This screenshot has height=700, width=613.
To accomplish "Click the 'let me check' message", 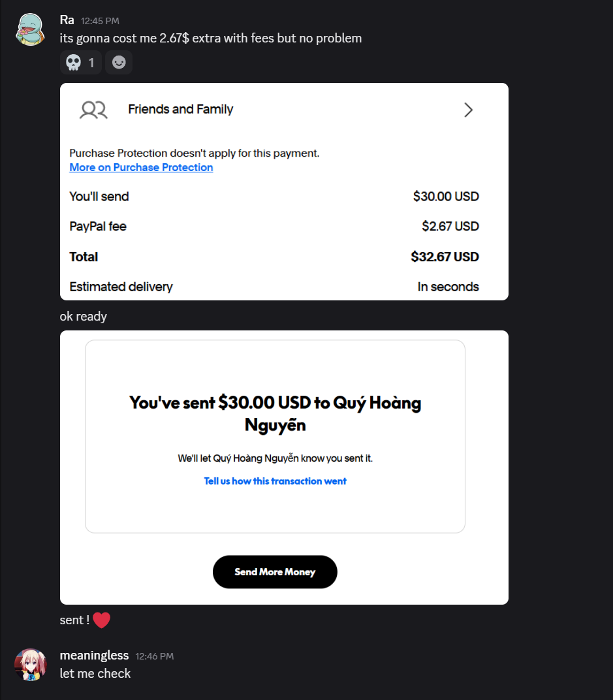I will pyautogui.click(x=95, y=673).
